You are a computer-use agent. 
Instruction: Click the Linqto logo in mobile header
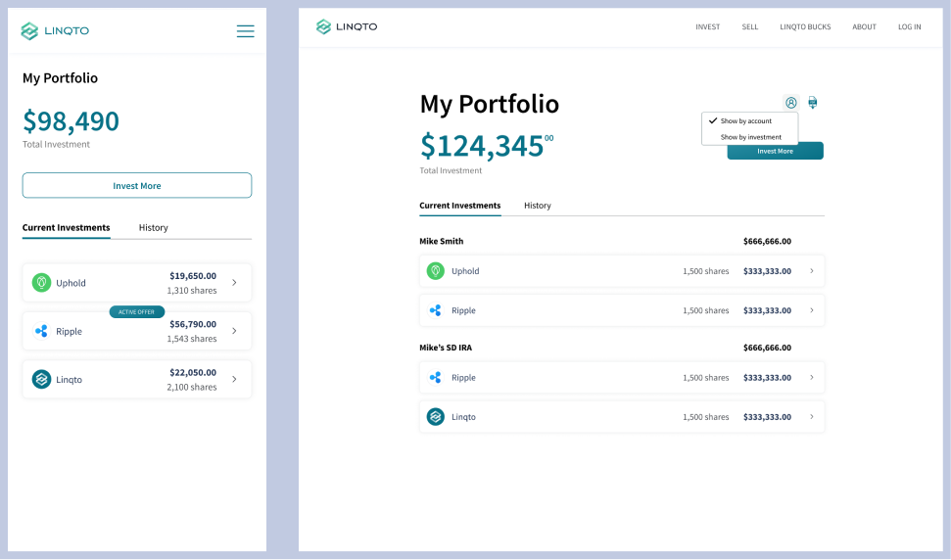click(55, 31)
